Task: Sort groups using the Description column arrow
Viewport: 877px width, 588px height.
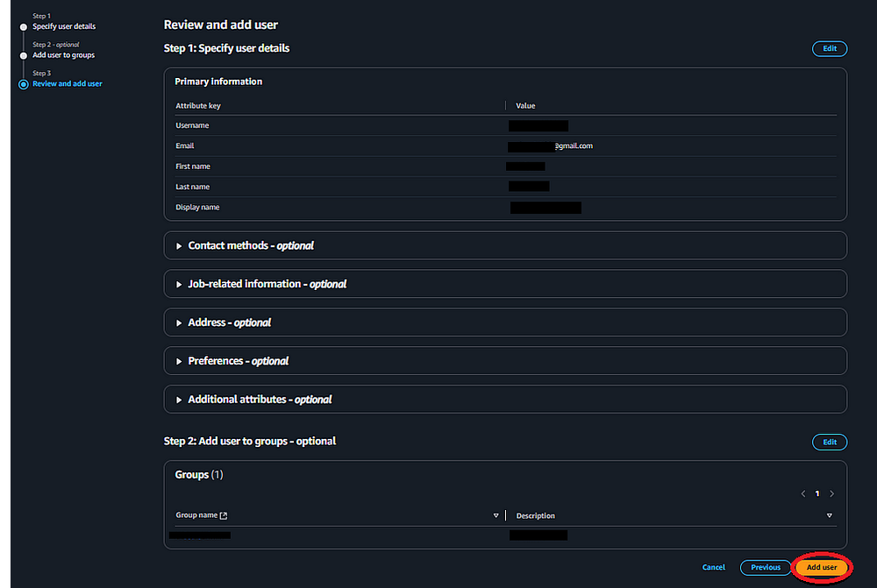Action: point(830,515)
